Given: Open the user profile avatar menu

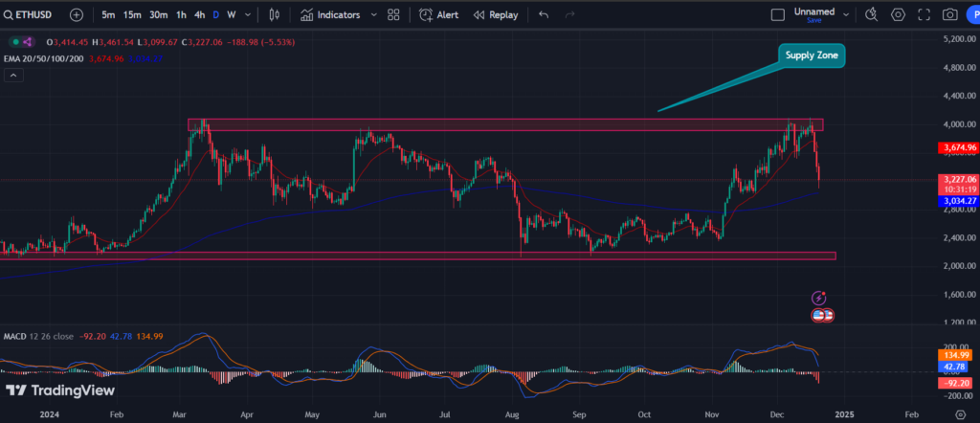Looking at the screenshot, I should point(973,14).
